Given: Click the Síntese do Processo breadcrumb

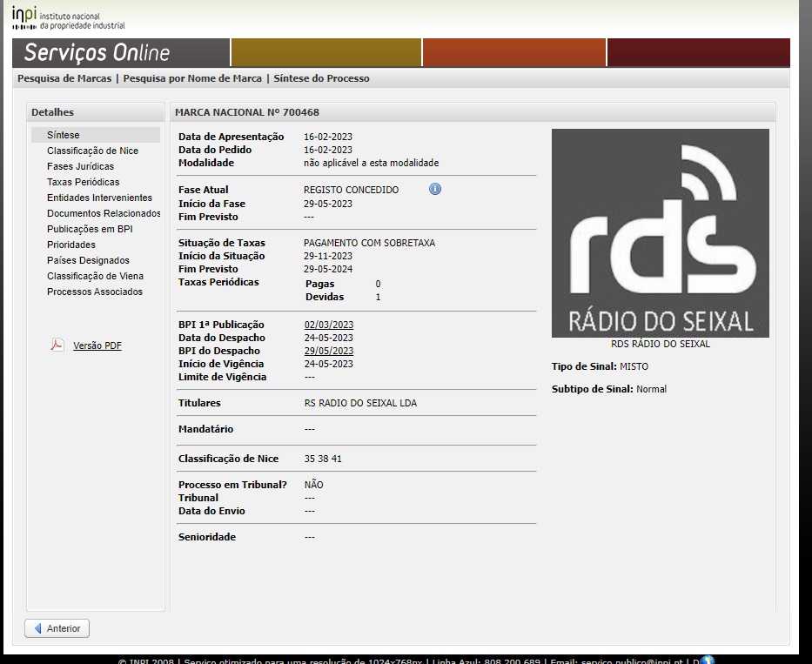Looking at the screenshot, I should [322, 78].
